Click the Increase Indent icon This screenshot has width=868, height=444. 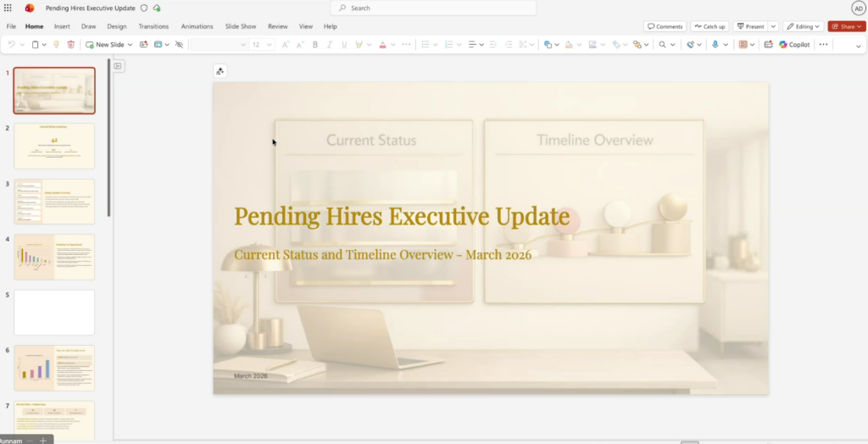pos(509,44)
